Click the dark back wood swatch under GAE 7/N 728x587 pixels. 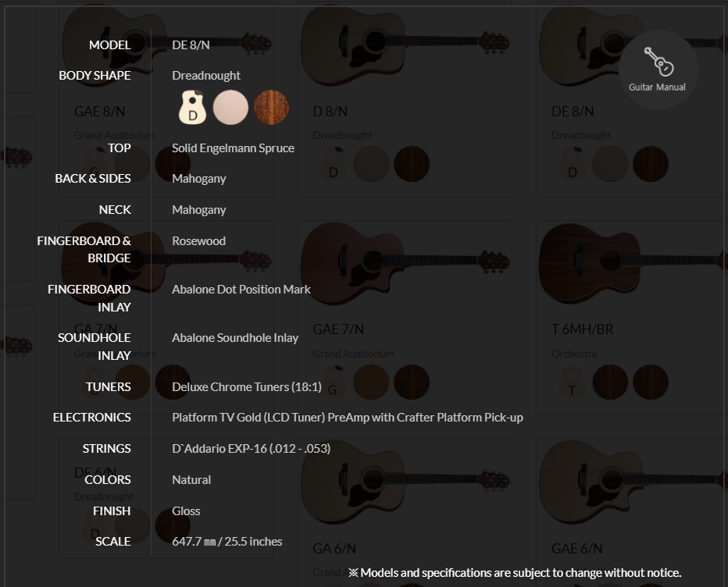pyautogui.click(x=412, y=382)
